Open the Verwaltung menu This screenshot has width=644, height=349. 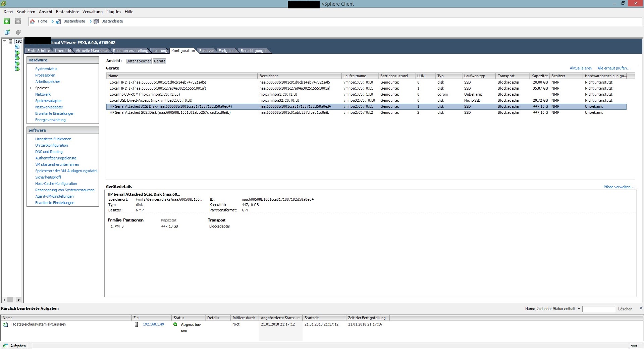[x=92, y=12]
